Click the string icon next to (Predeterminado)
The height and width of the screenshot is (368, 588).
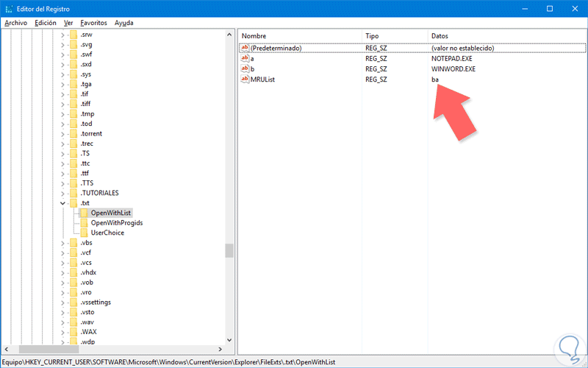(x=245, y=48)
